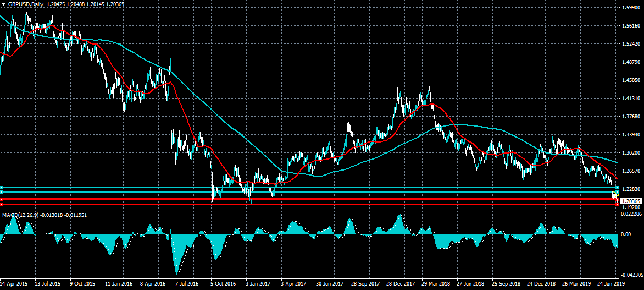The image size is (644, 290).
Task: Click the 14 Apr 2015 date label
Action: point(14,284)
